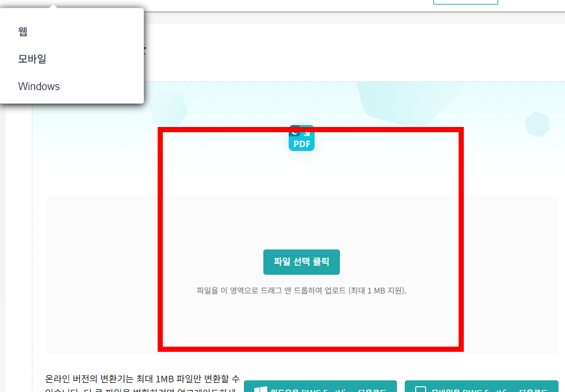The height and width of the screenshot is (392, 565).
Task: Click the outlined teal button at top right
Action: 465,2
